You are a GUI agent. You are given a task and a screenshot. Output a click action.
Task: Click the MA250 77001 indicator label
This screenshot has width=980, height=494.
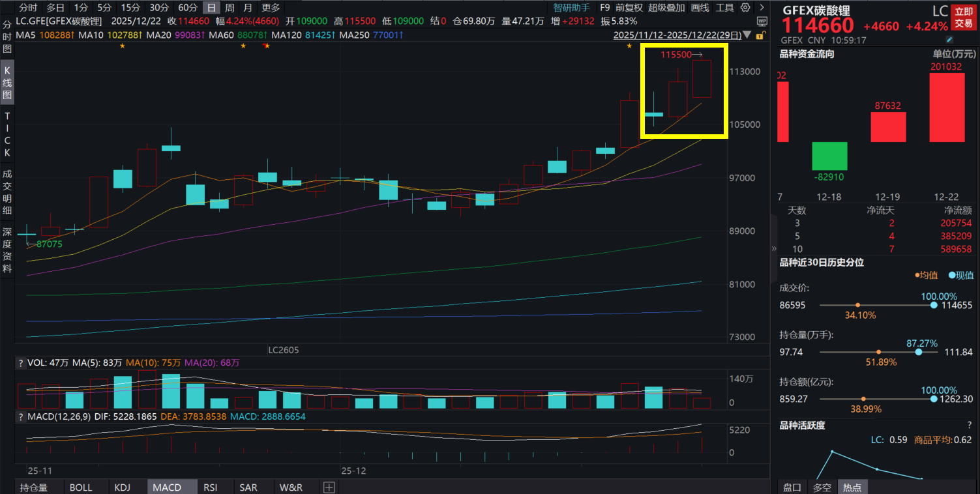tap(372, 35)
